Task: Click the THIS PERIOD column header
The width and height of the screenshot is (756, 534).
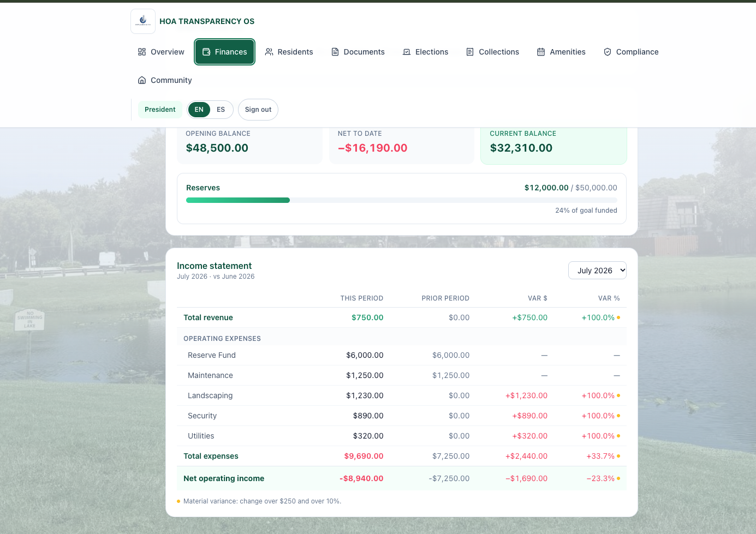Action: click(x=362, y=298)
